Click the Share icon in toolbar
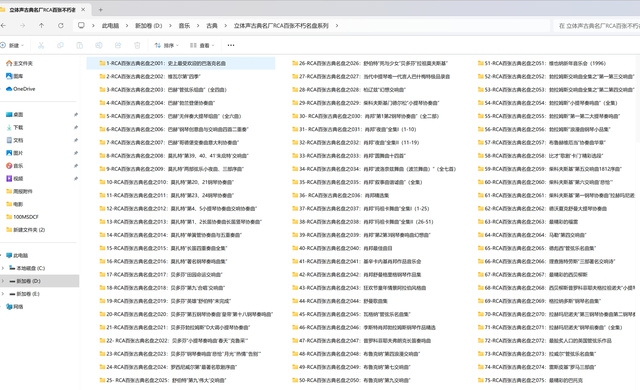This screenshot has height=390, width=640. click(x=118, y=45)
